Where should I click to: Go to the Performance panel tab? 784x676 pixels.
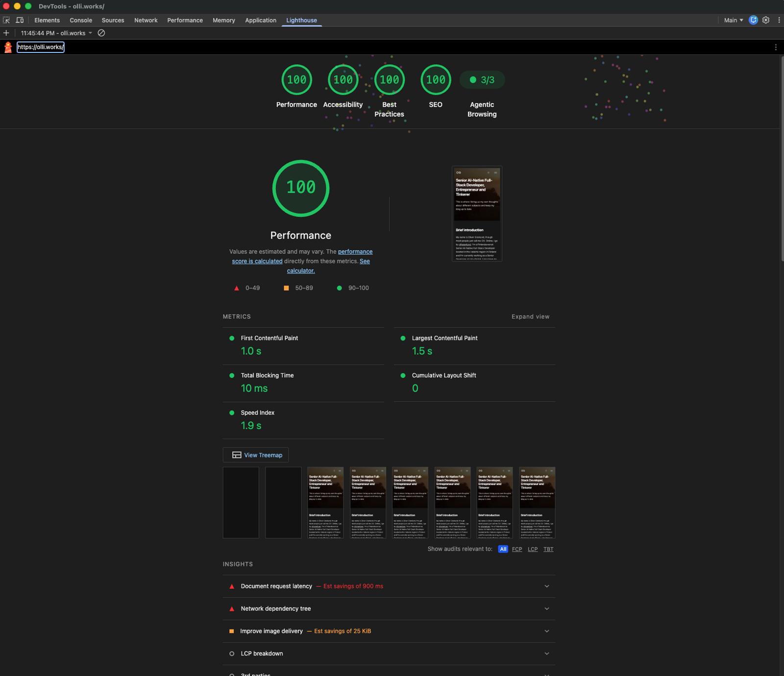[x=185, y=20]
